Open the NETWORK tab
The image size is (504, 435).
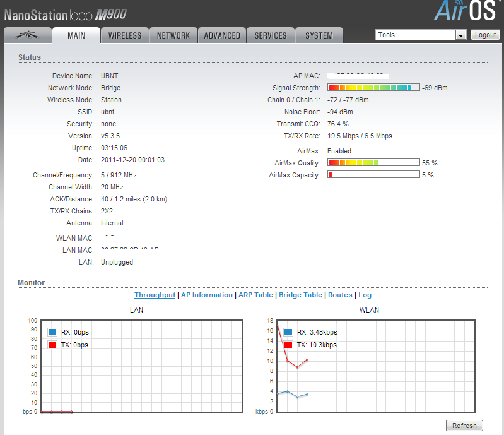[173, 35]
